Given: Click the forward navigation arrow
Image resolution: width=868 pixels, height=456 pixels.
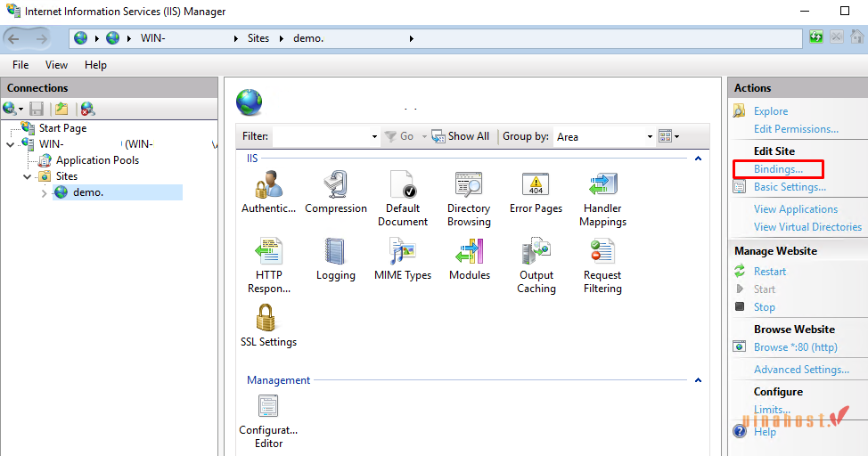Looking at the screenshot, I should (42, 38).
